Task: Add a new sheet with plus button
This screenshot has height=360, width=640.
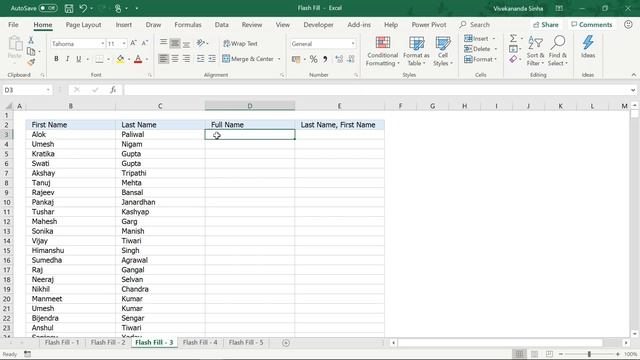Action: coord(286,343)
